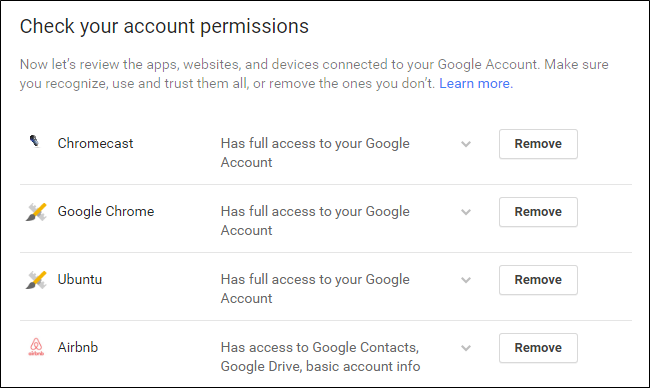This screenshot has width=650, height=388.
Task: Click the Ubuntu tools icon
Action: (36, 280)
